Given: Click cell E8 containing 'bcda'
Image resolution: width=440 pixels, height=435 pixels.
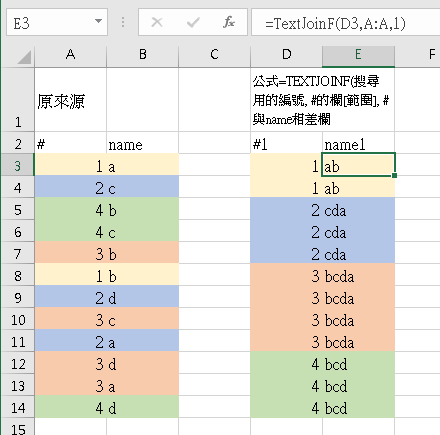Looking at the screenshot, I should tap(358, 275).
